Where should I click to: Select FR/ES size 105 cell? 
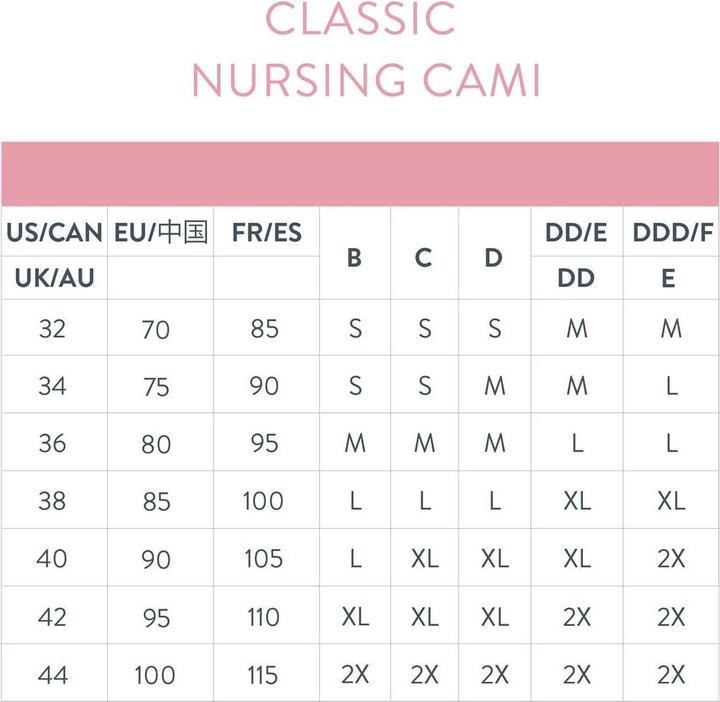point(264,559)
